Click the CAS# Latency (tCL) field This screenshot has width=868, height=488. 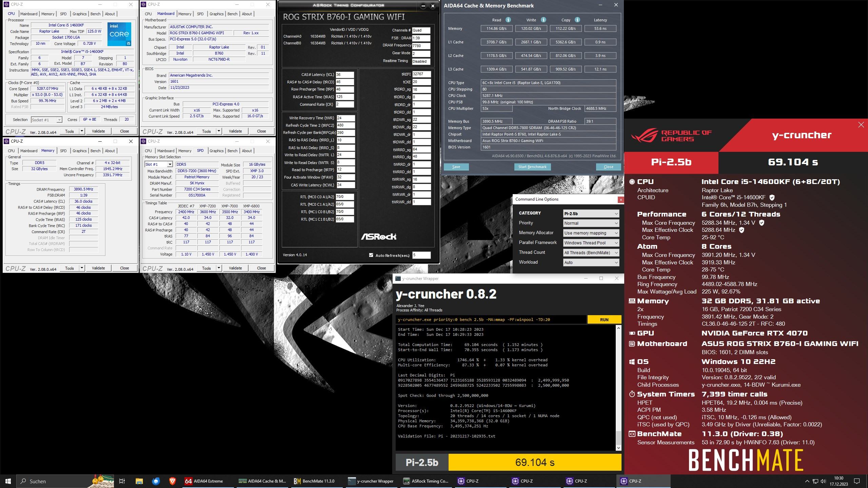click(344, 75)
